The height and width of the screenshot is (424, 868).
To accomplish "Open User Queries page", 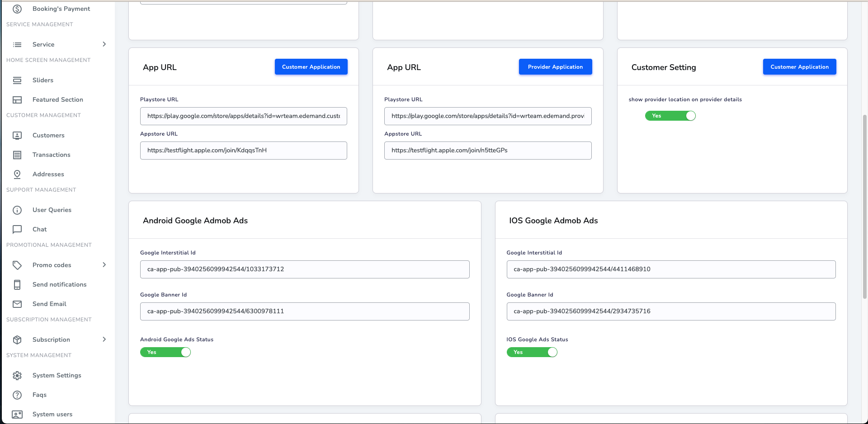I will (52, 210).
